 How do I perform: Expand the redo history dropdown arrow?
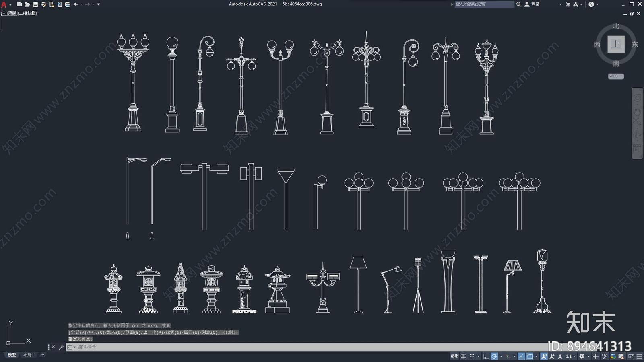click(x=94, y=4)
